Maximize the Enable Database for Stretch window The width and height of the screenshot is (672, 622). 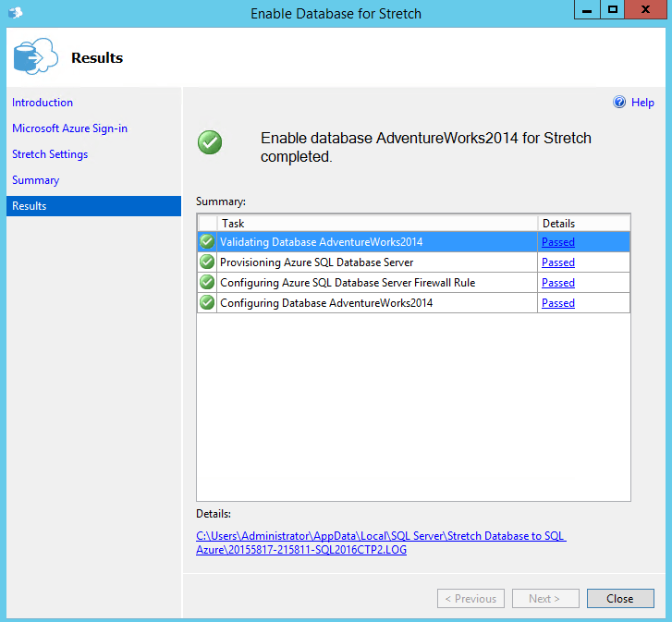pyautogui.click(x=613, y=9)
